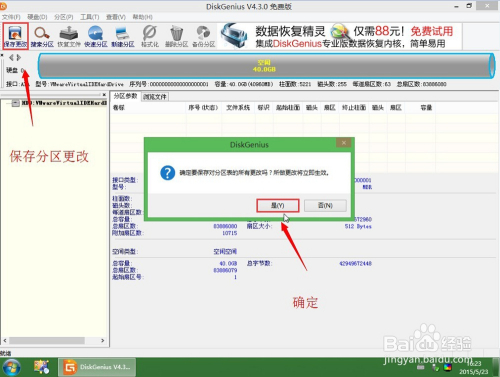The width and height of the screenshot is (500, 377).
Task: Click the 免费试用 text in the banner
Action: 432,31
